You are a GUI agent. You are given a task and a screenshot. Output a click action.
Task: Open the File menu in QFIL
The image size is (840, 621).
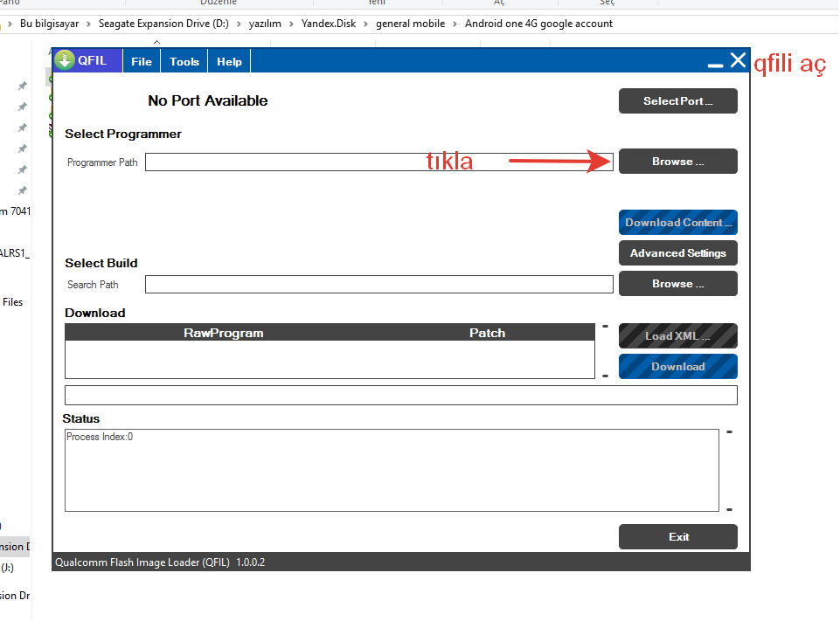tap(142, 61)
